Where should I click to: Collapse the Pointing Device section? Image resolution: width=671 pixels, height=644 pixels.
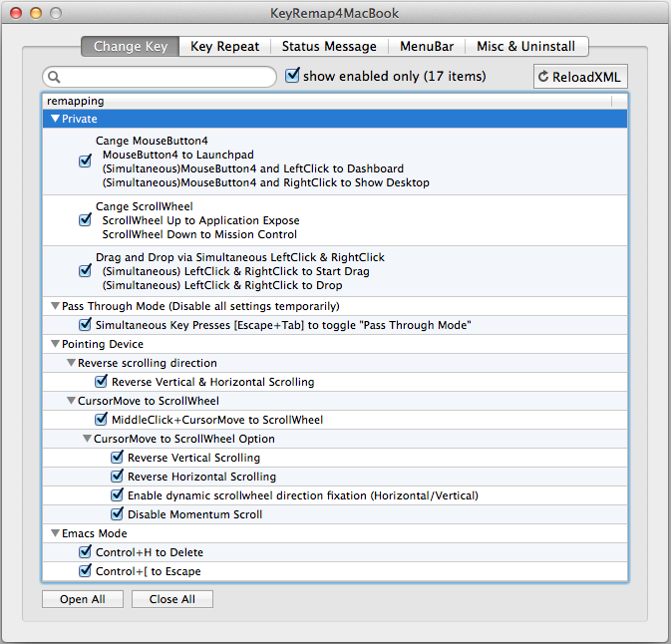55,344
